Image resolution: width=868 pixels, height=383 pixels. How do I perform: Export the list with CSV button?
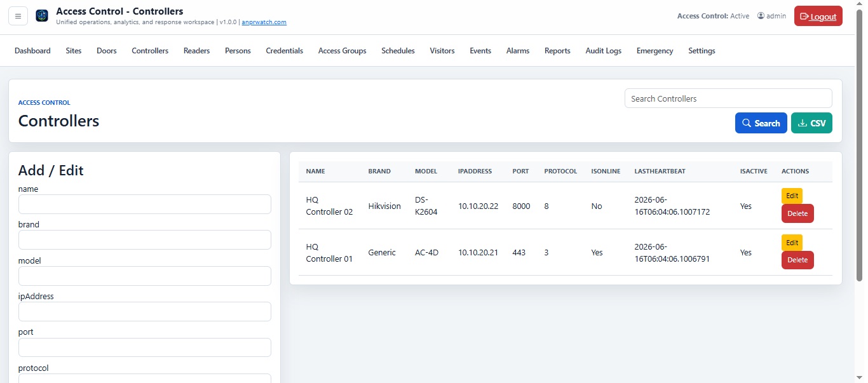[x=811, y=123]
